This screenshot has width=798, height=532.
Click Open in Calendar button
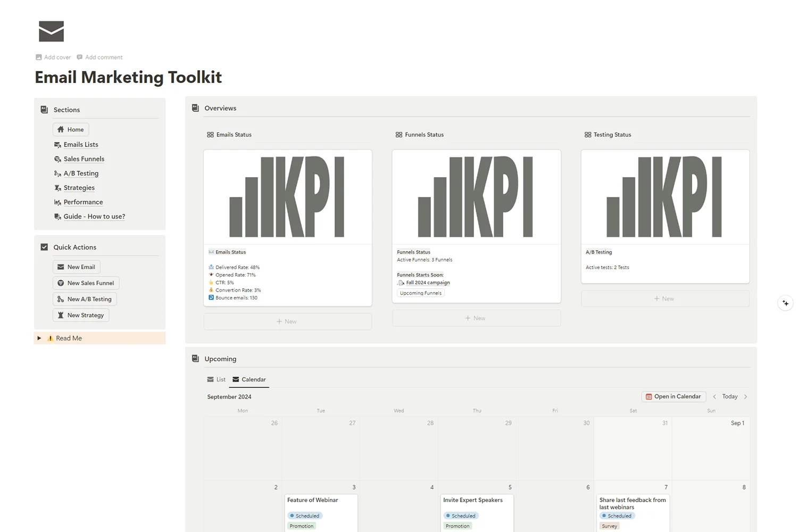(674, 396)
